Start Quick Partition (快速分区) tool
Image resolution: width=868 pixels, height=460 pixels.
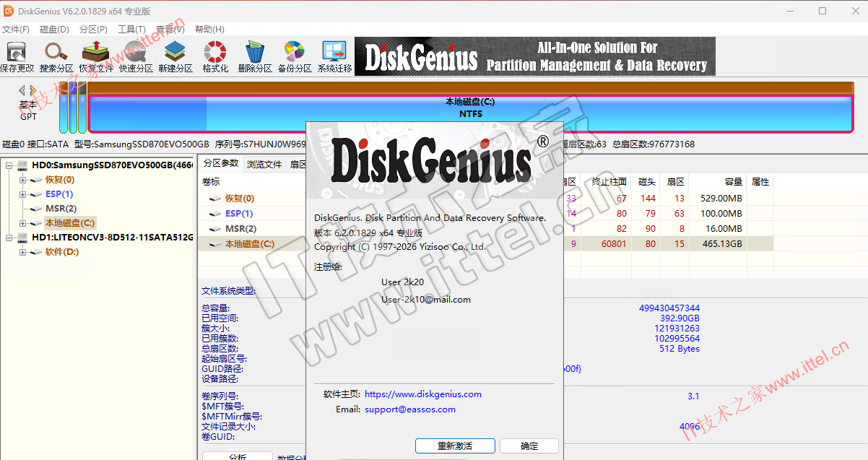(x=136, y=57)
